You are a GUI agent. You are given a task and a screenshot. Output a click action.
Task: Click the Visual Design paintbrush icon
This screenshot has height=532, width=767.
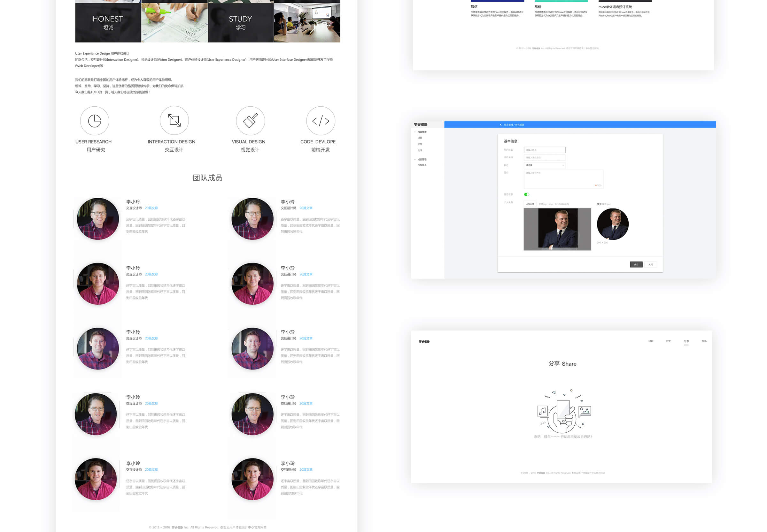250,121
